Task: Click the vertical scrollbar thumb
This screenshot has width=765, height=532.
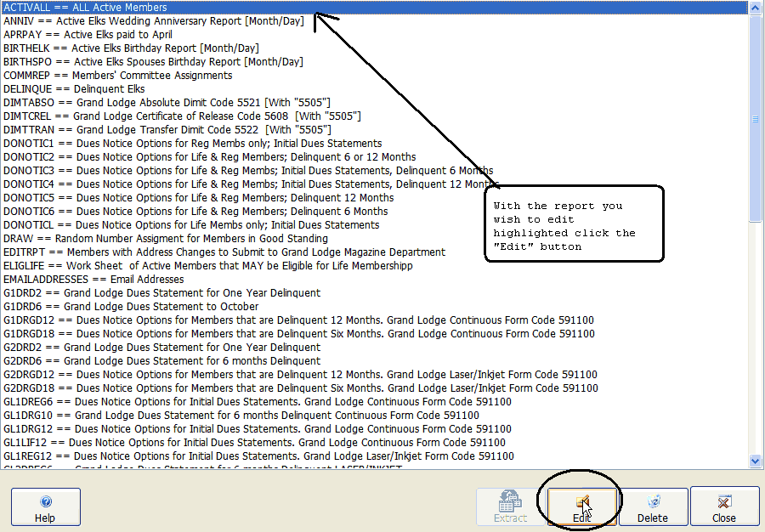Action: pyautogui.click(x=756, y=119)
